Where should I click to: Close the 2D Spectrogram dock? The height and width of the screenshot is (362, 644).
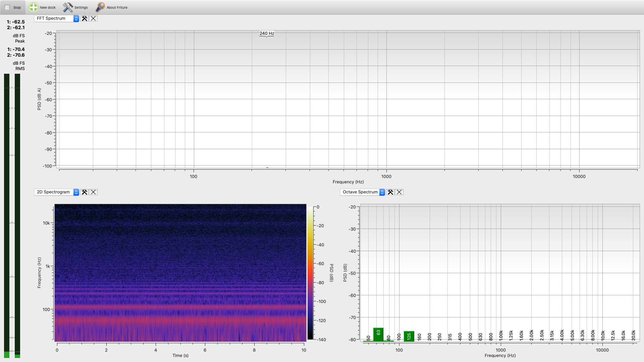click(93, 192)
